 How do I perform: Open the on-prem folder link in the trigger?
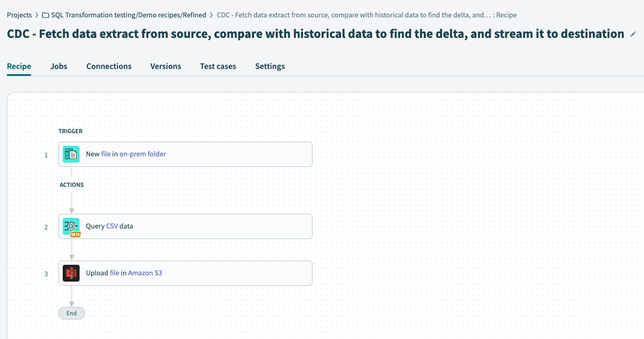coord(143,154)
